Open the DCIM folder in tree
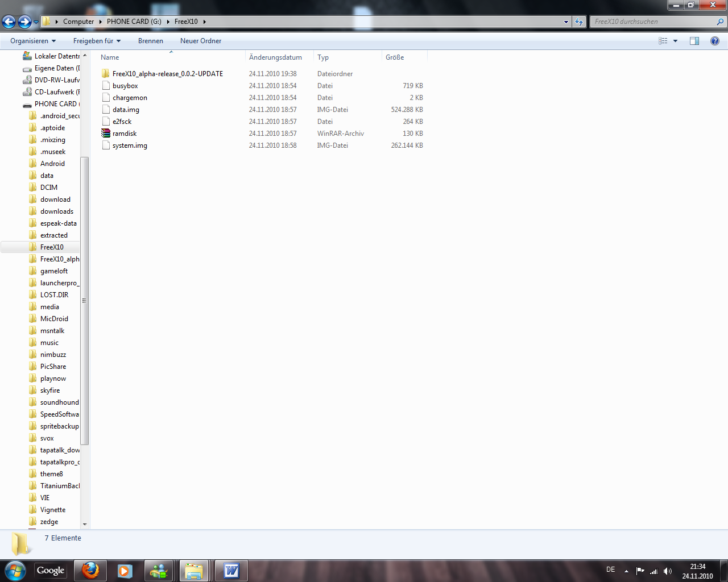 coord(43,188)
